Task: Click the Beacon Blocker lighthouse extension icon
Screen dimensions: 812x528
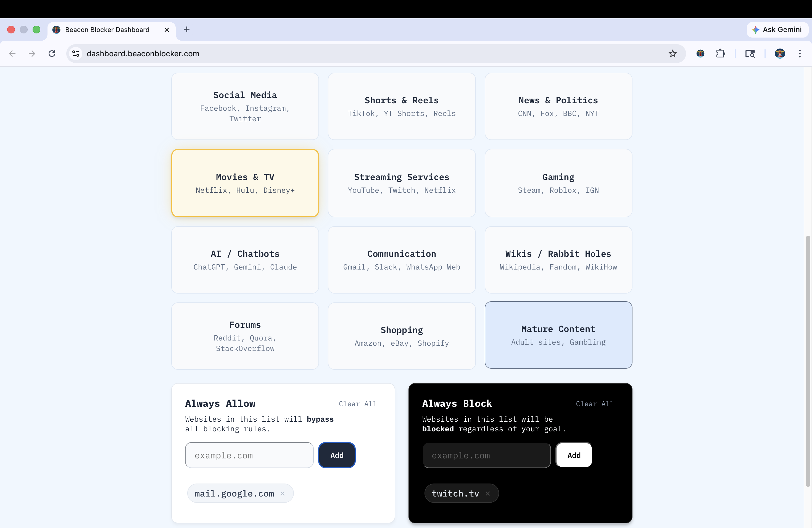Action: 700,54
